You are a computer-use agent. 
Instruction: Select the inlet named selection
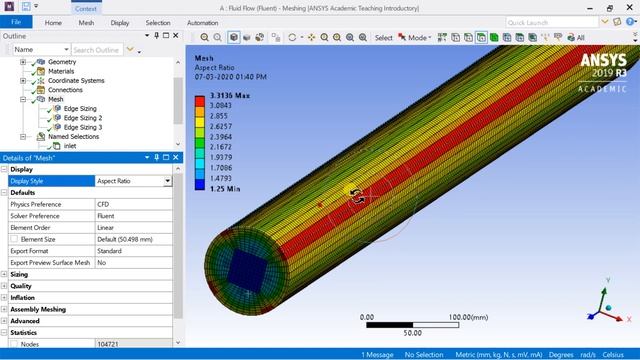[x=70, y=146]
